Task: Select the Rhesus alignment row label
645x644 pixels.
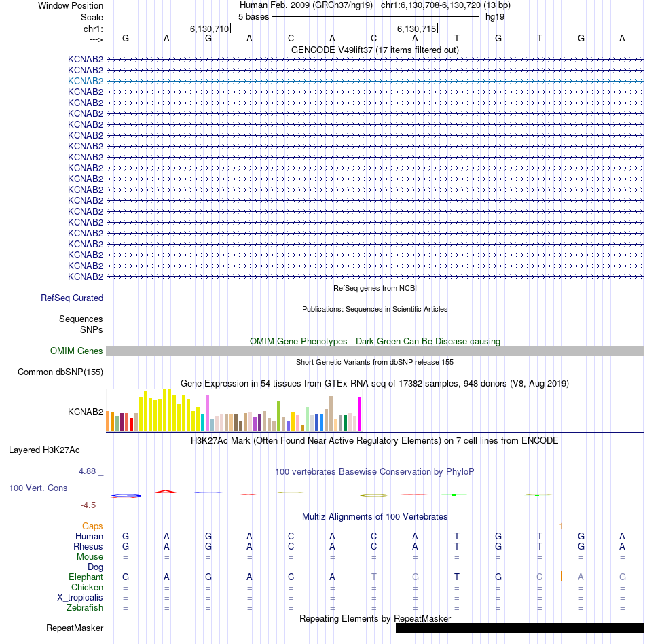Action: tap(88, 546)
